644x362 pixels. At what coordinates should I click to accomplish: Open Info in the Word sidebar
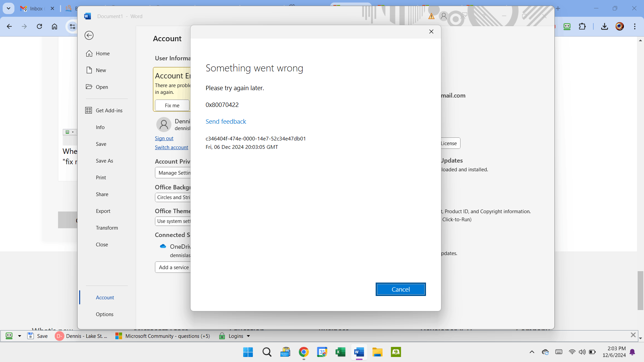click(x=100, y=127)
